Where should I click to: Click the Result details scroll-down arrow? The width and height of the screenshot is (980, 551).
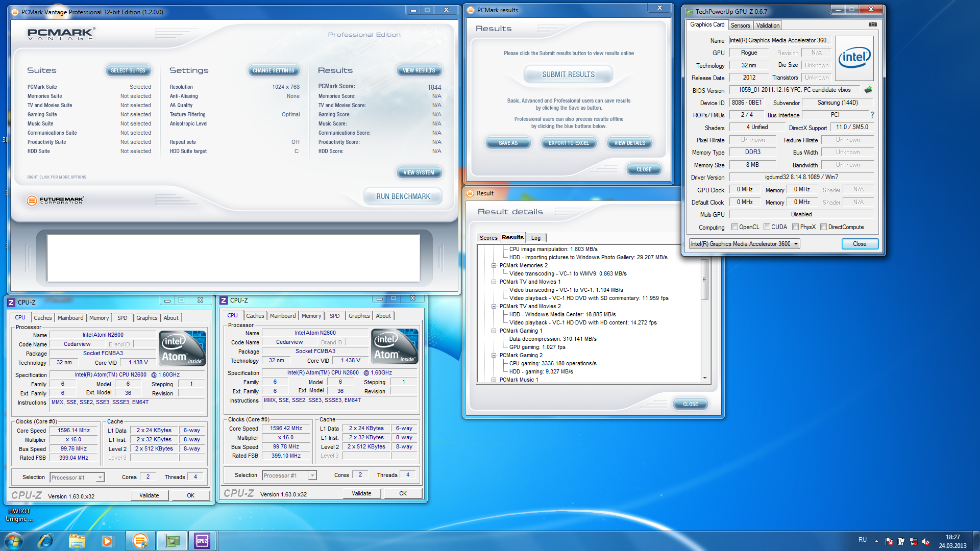click(x=704, y=378)
